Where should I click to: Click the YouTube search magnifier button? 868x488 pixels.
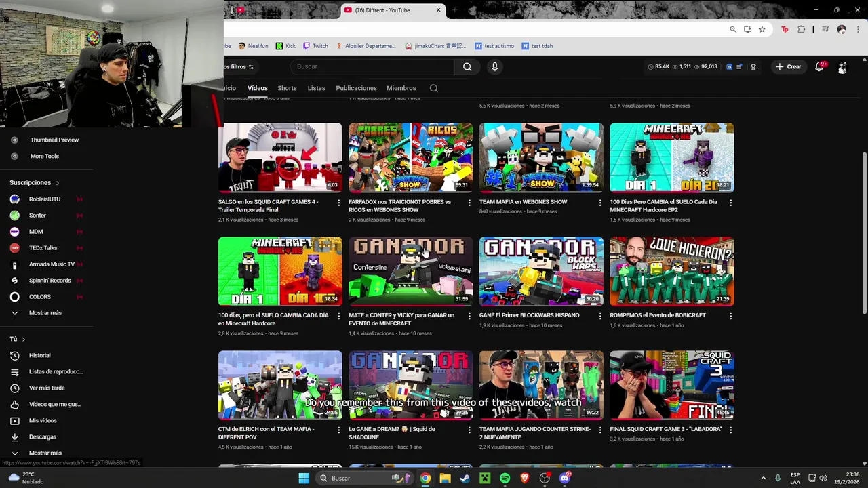[467, 66]
